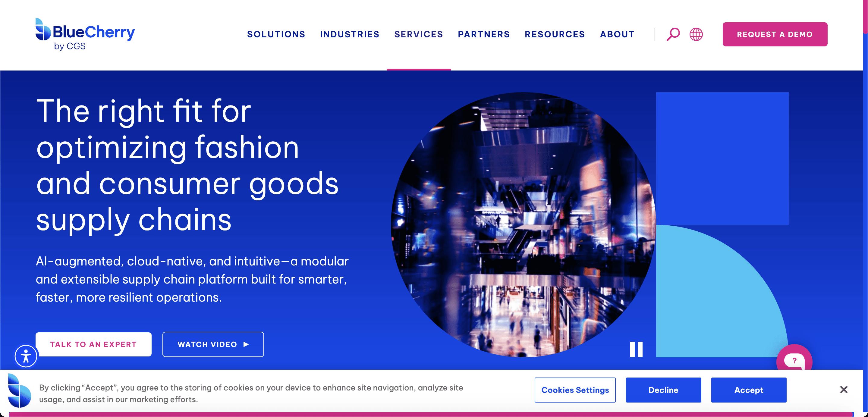Click Request a Demo button
This screenshot has height=417, width=868.
pyautogui.click(x=775, y=34)
